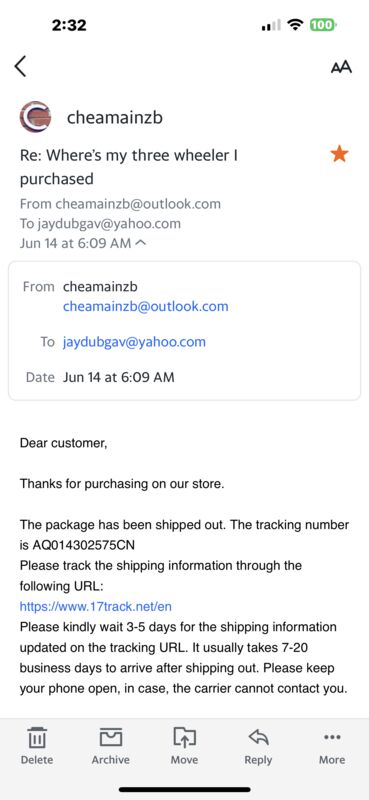Screen dimensions: 369x800
Task: Tap the back arrow to leave the email
Action: coord(20,66)
